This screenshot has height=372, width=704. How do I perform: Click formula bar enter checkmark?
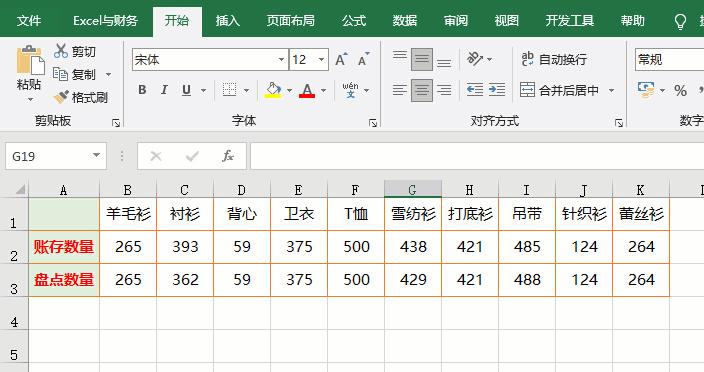192,156
